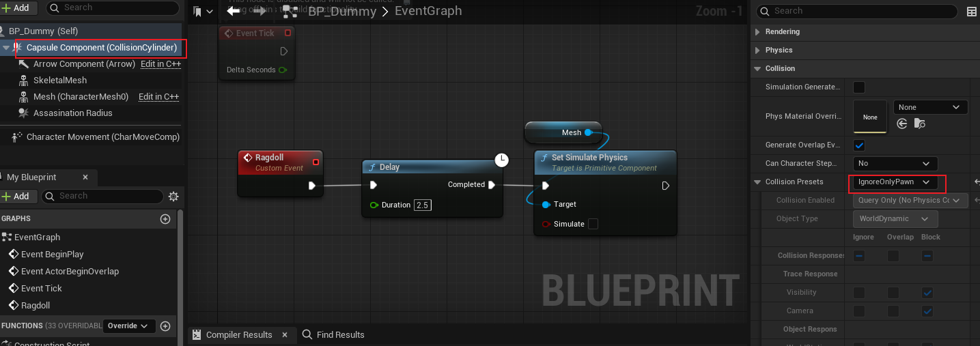
Task: Toggle Camera trace response Block checkbox
Action: click(x=927, y=311)
